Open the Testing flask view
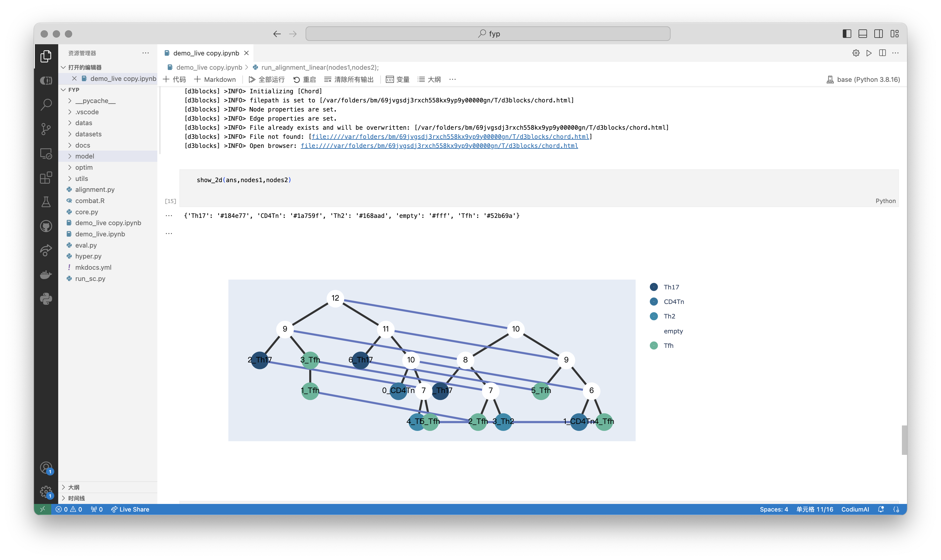The width and height of the screenshot is (941, 560). point(46,202)
